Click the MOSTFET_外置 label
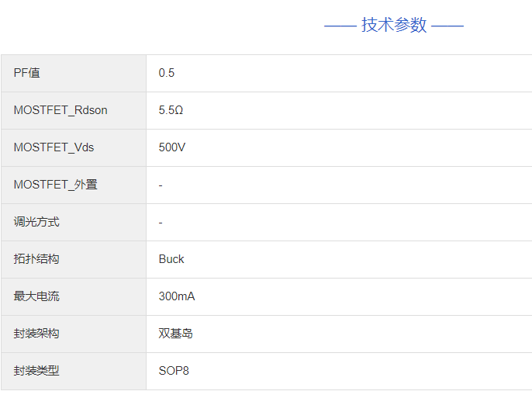The image size is (532, 405). [56, 185]
